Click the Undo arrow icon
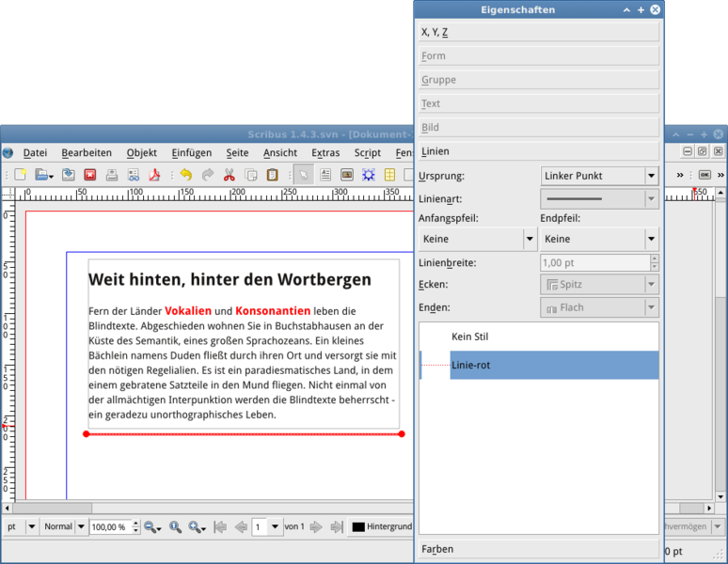Viewport: 728px width, 564px height. pos(185,175)
